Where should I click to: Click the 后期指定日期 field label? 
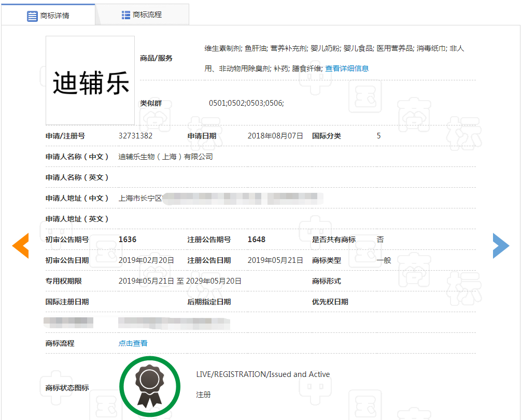pos(209,302)
